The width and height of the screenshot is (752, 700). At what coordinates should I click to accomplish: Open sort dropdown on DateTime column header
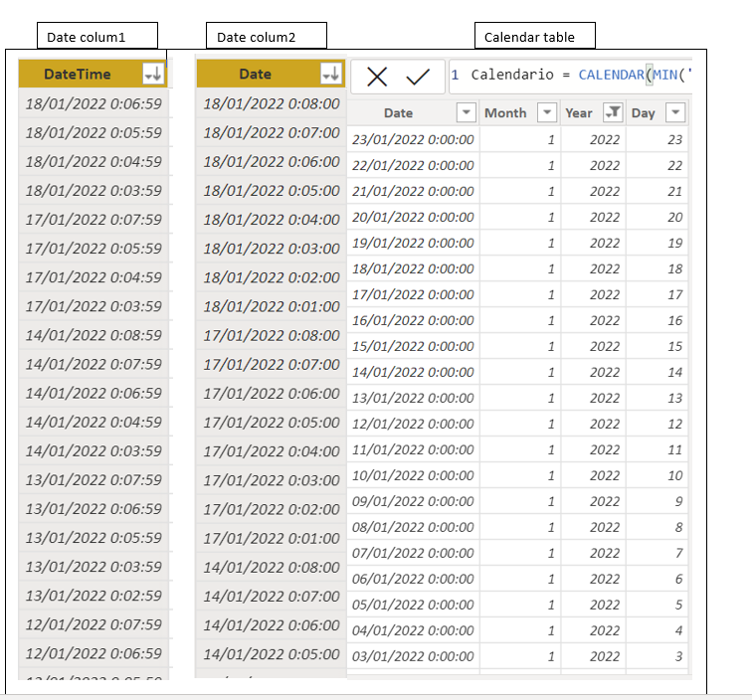pyautogui.click(x=153, y=75)
